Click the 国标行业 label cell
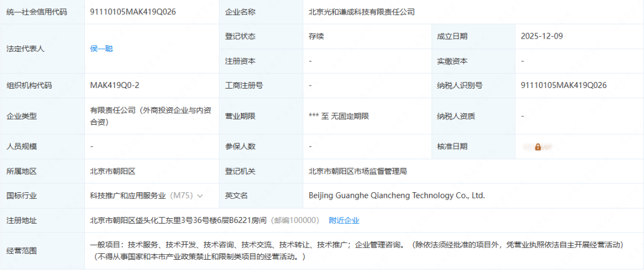Viewport: 644px width, 270px height. click(22, 196)
